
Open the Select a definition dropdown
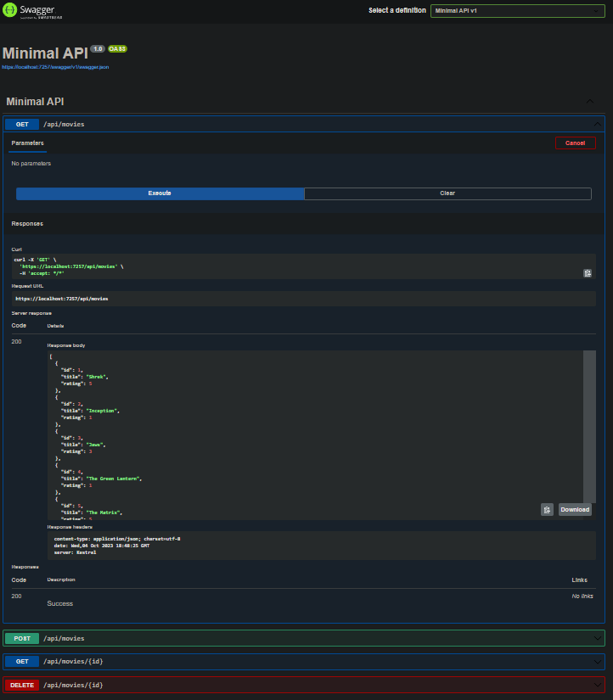[x=518, y=11]
